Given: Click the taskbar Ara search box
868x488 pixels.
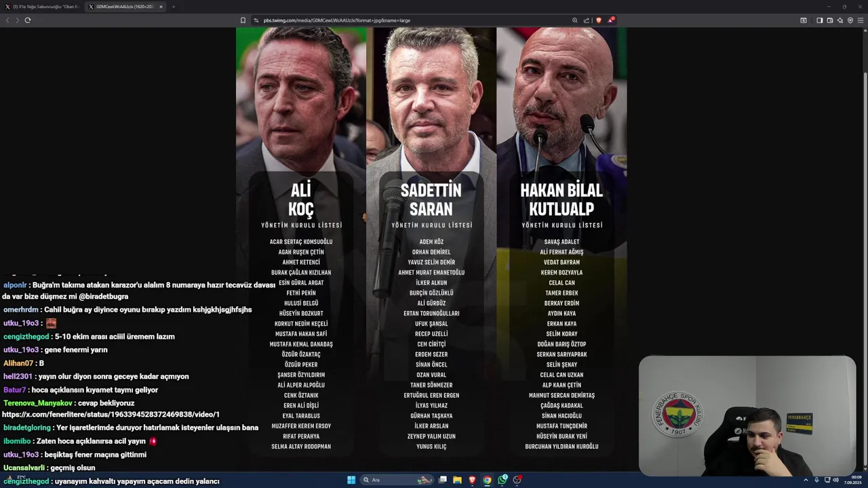Looking at the screenshot, I should (x=397, y=480).
